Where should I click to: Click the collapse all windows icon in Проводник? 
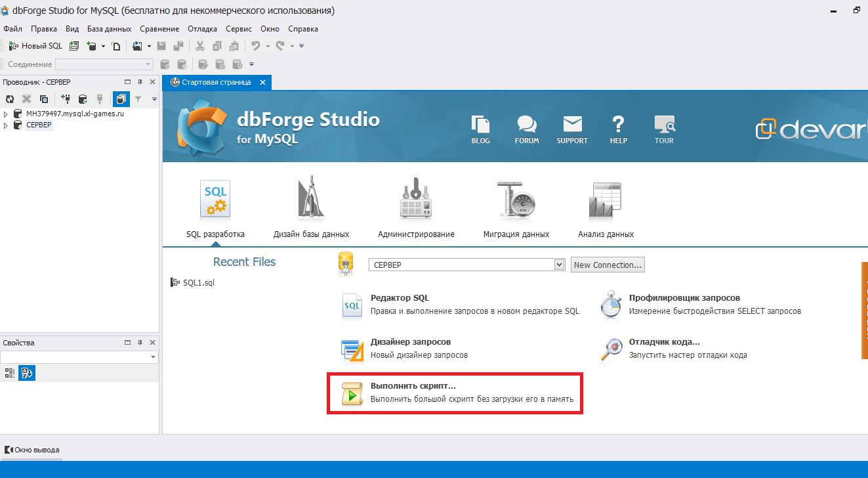(44, 99)
